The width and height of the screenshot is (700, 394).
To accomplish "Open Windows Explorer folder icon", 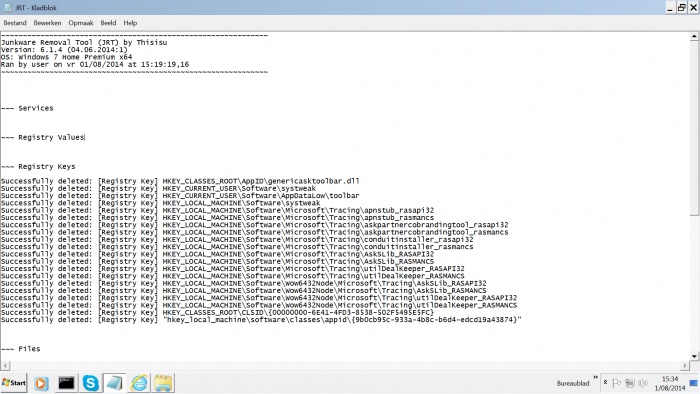I will tap(163, 383).
